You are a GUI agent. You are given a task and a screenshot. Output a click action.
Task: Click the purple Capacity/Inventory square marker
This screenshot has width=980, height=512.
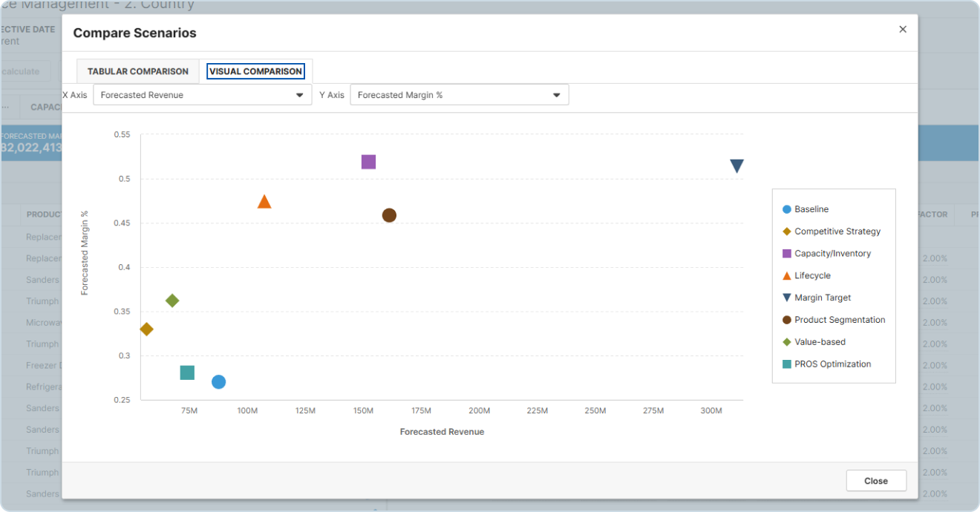coord(368,162)
